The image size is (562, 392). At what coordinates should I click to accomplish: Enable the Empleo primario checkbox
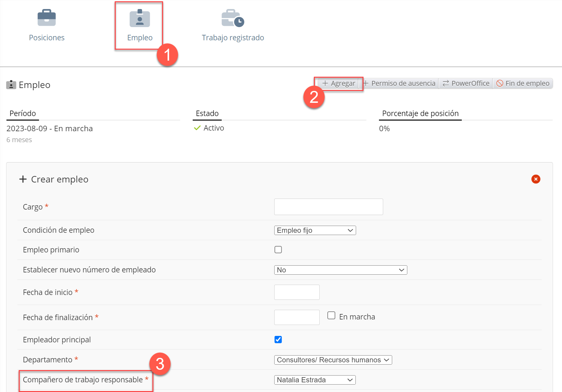278,250
